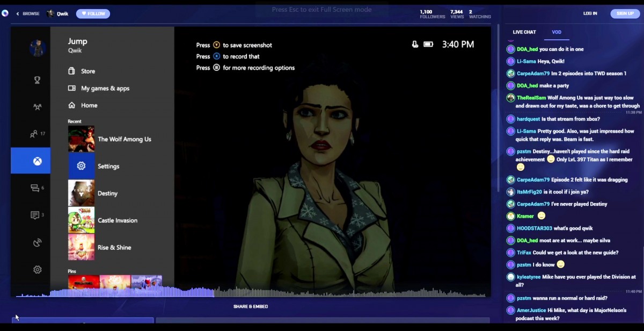The height and width of the screenshot is (331, 644).
Task: Follow the Qwik channel
Action: [93, 13]
